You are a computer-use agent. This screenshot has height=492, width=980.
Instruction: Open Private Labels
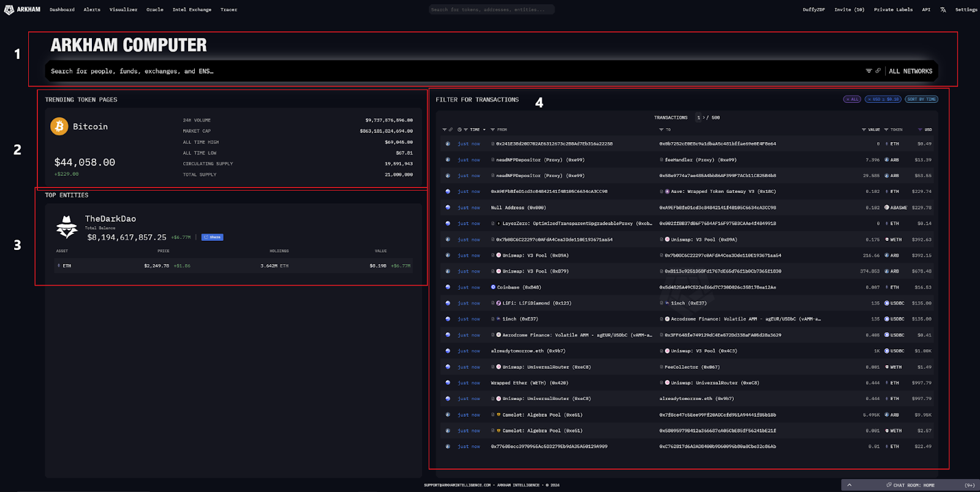tap(893, 10)
